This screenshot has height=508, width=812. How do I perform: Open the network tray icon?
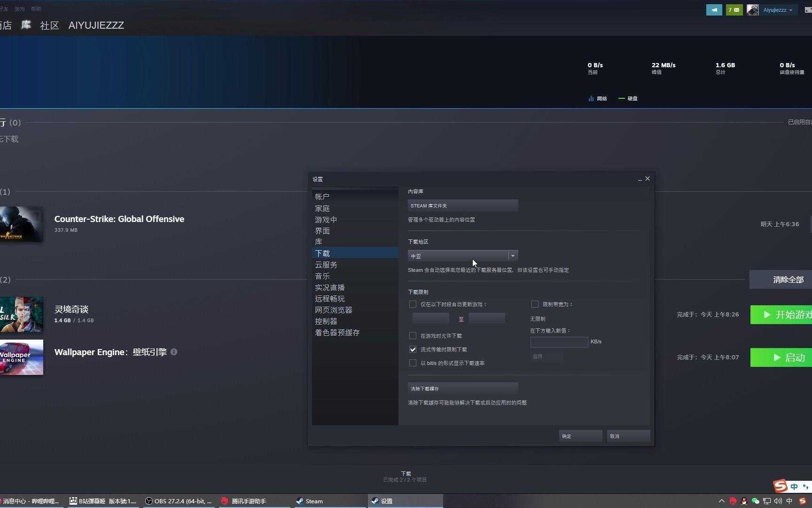767,501
